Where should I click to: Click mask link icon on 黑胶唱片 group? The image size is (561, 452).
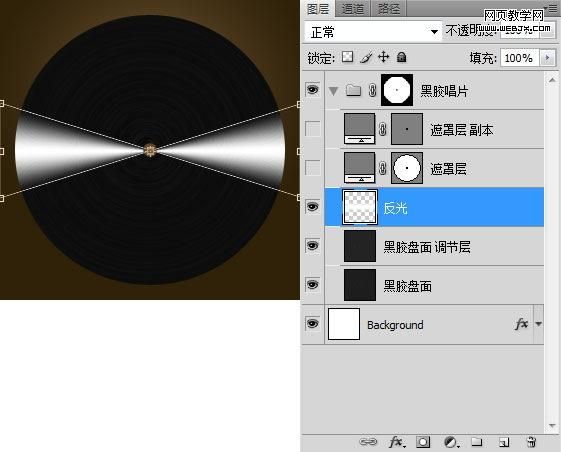372,90
